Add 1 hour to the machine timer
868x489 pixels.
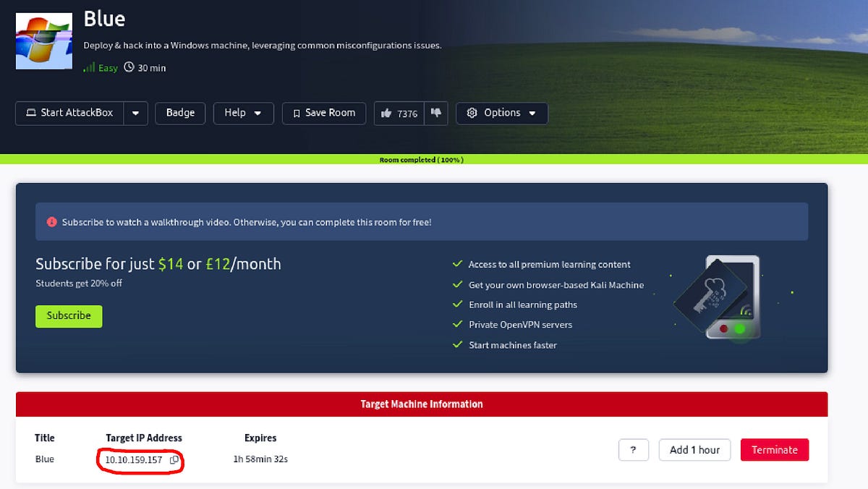(694, 449)
